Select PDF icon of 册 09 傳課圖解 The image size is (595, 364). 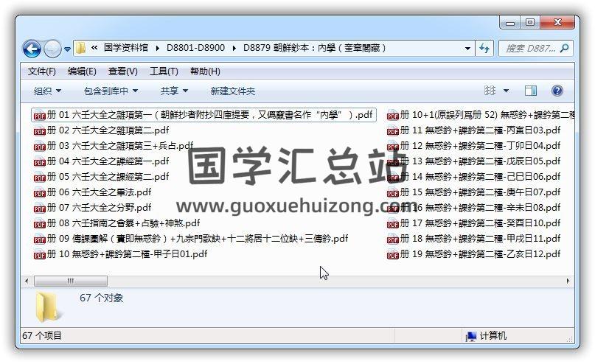point(40,239)
